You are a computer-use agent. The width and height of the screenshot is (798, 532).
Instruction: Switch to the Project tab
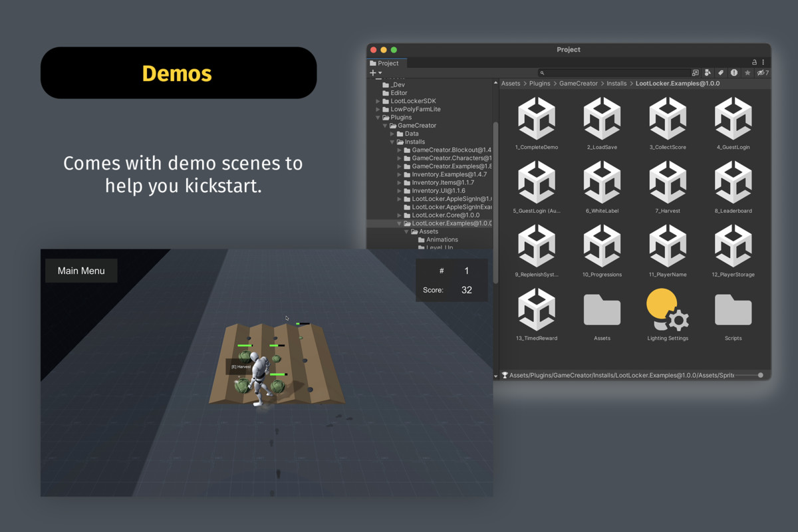[388, 63]
